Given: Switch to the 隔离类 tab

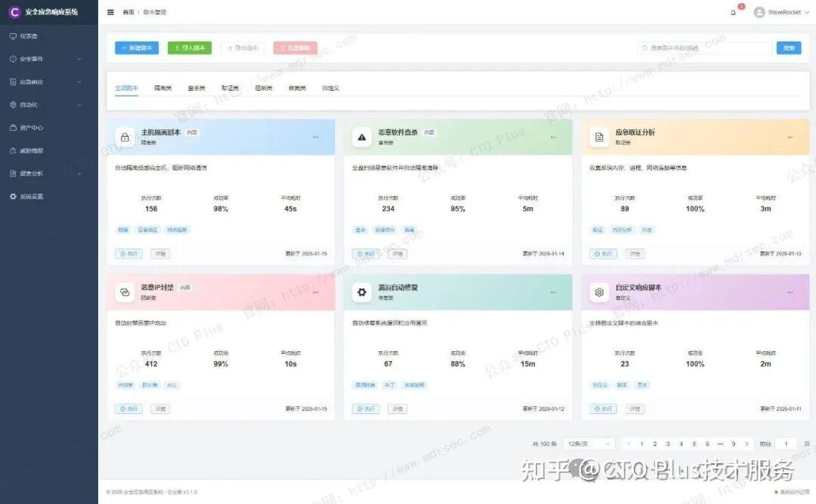Looking at the screenshot, I should (163, 88).
